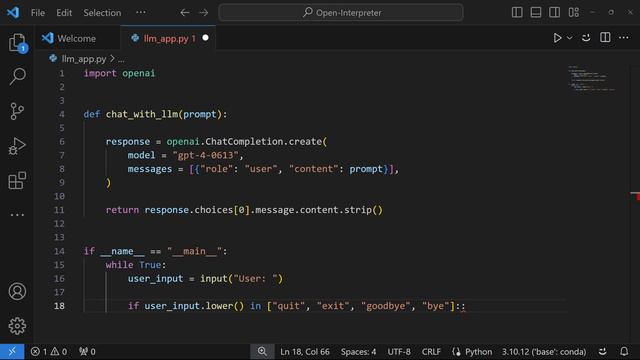Show errors and warnings count in status bar

[x=49, y=351]
